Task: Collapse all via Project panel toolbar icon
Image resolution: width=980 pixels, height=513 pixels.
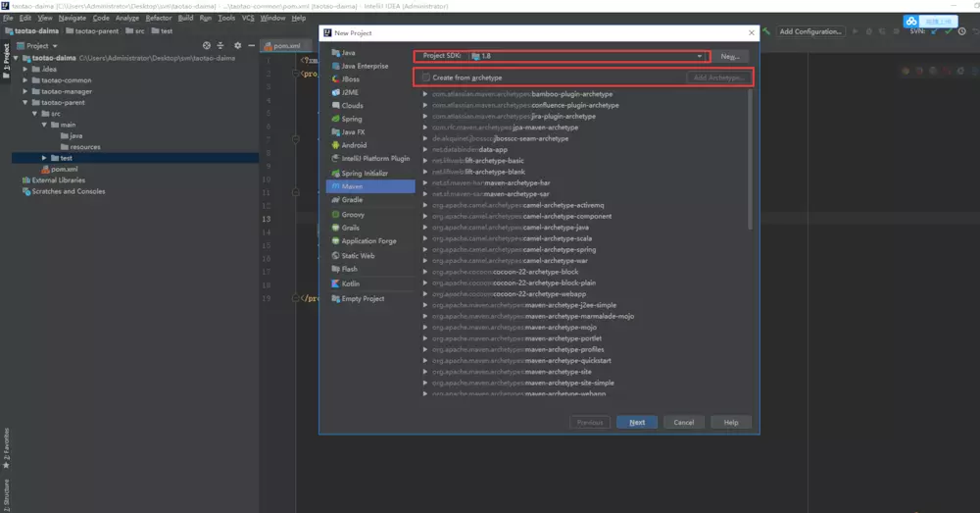Action: click(220, 46)
